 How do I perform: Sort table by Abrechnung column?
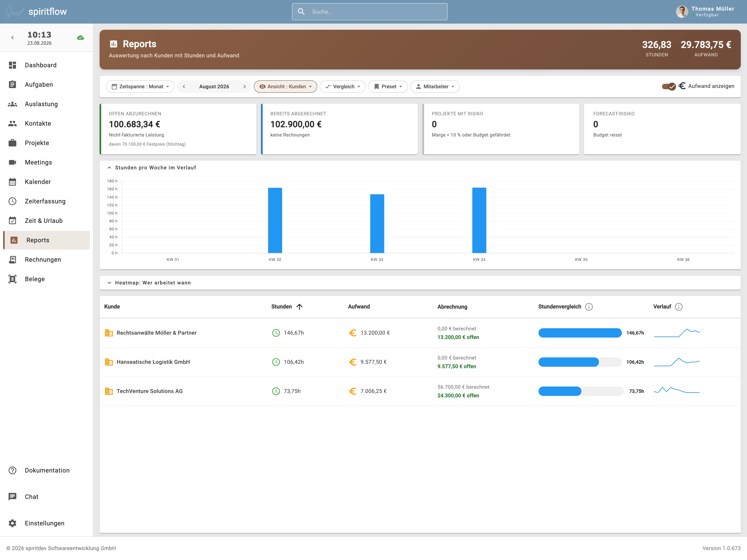pos(452,307)
